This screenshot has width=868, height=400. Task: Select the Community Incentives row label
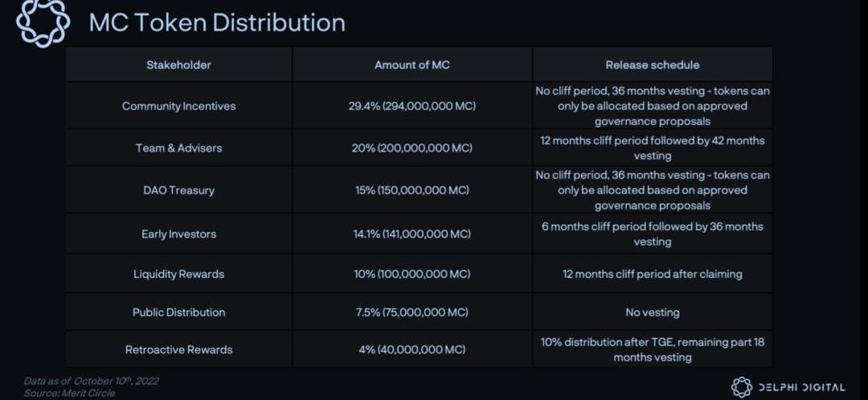click(x=178, y=106)
